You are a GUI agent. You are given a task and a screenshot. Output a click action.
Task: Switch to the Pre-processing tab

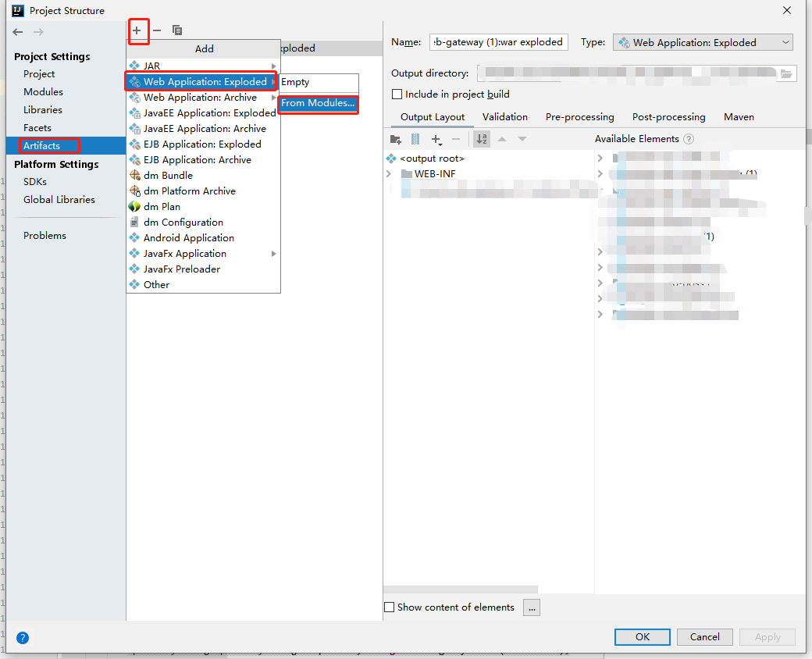click(x=579, y=117)
